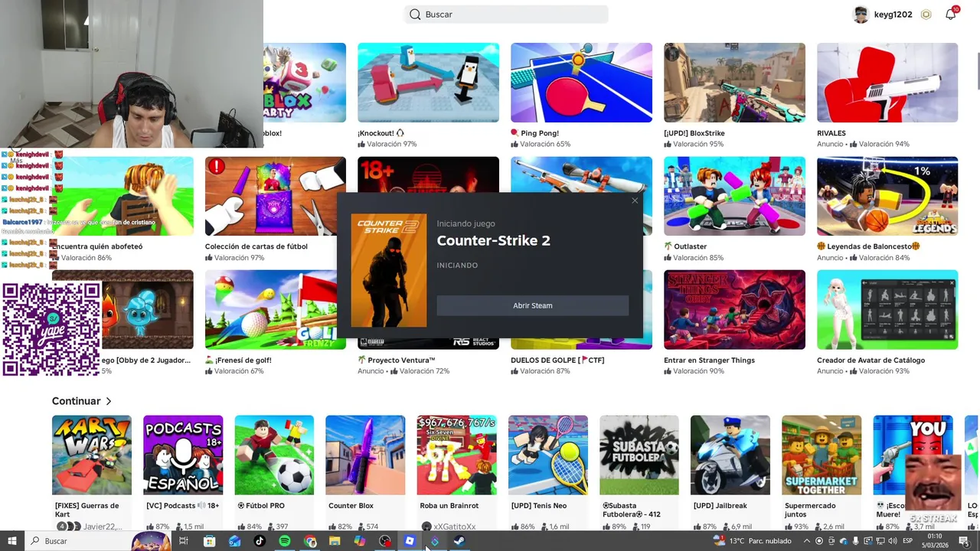This screenshot has height=551, width=980.
Task: Click microphone icon in system tray
Action: 856,541
